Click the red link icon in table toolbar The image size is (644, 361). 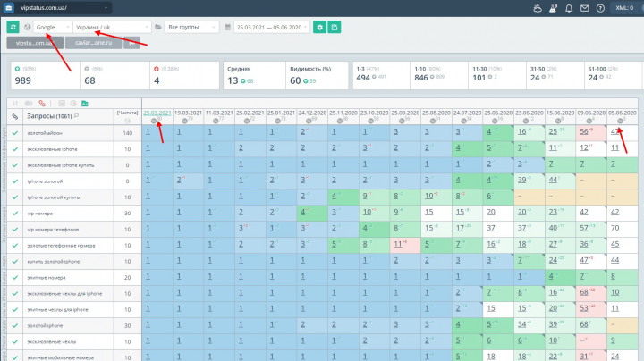(x=42, y=104)
